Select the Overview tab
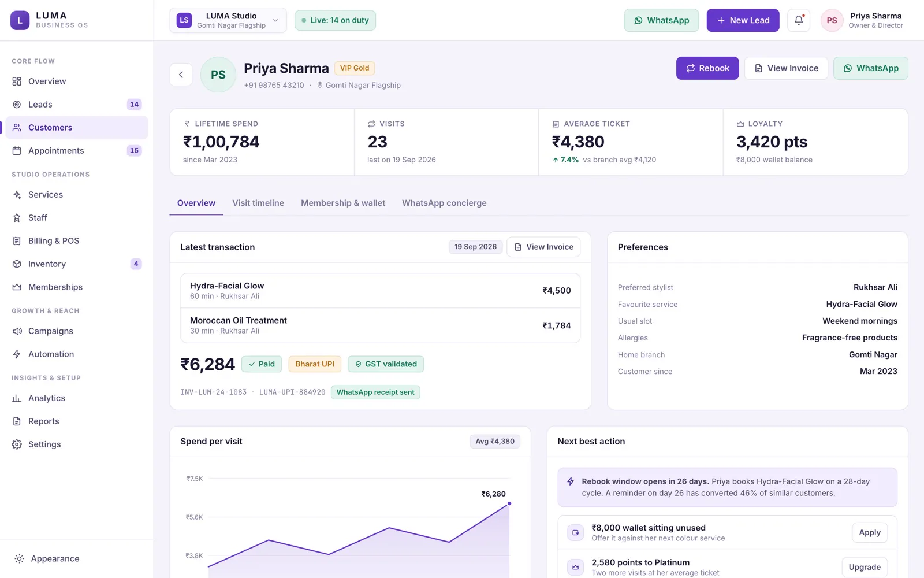Viewport: 924px width, 578px height. tap(196, 203)
